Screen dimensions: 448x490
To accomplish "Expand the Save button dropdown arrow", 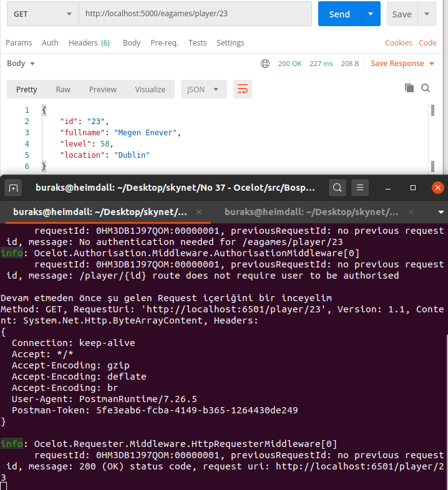I will (x=427, y=14).
